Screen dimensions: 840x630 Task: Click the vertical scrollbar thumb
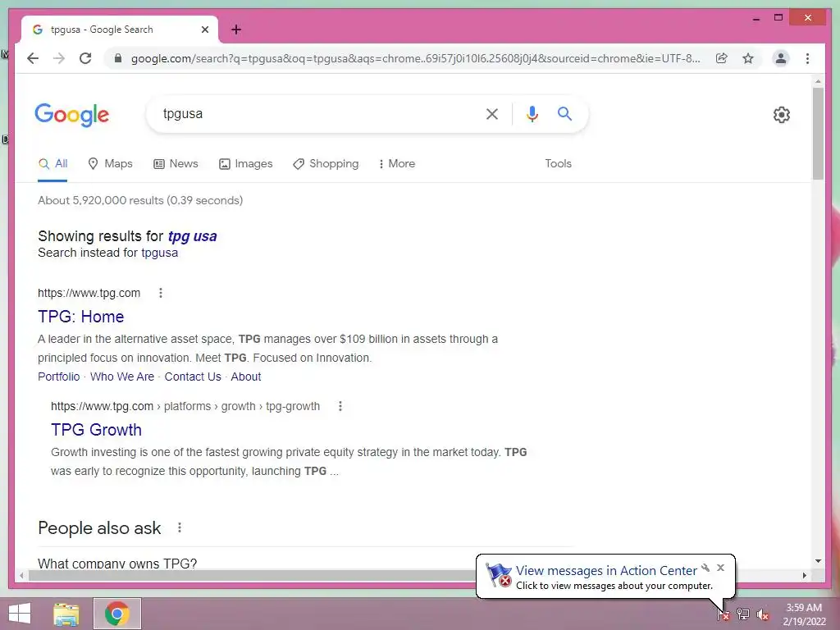(818, 134)
